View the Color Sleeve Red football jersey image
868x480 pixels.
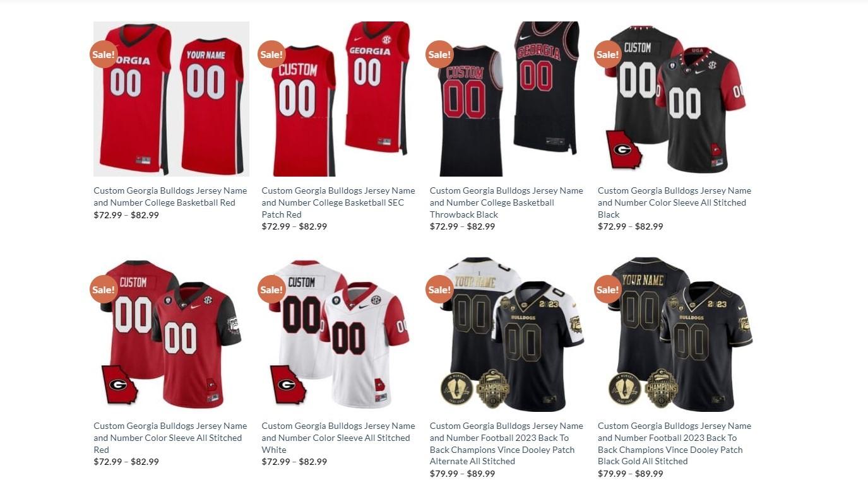171,334
